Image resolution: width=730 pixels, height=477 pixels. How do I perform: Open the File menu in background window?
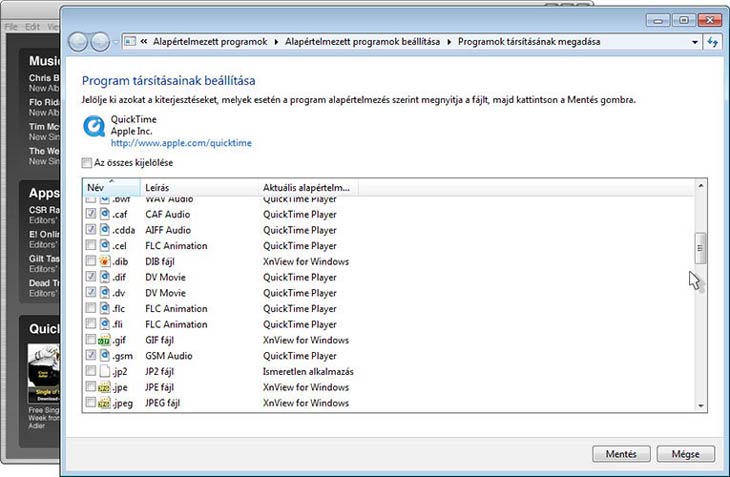[x=11, y=27]
